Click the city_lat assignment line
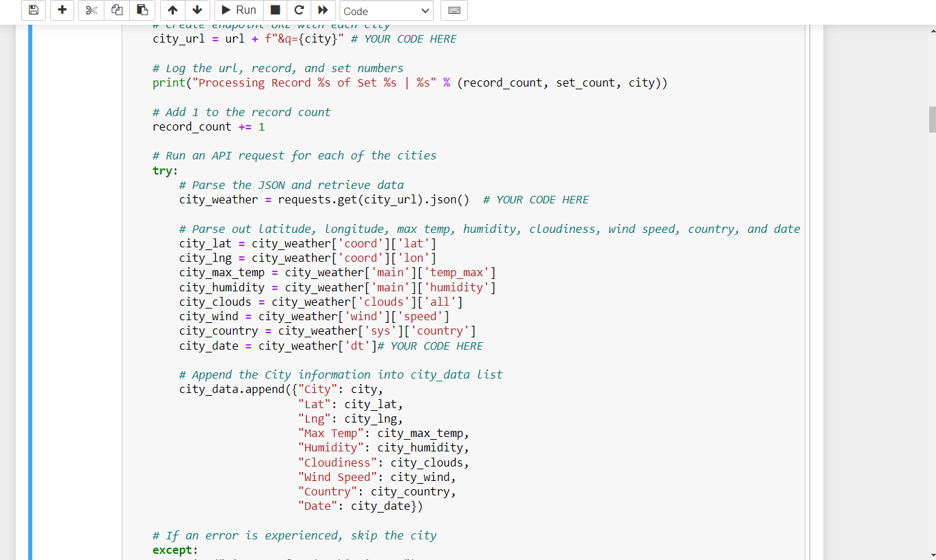Viewport: 936px width, 560px height. tap(308, 244)
